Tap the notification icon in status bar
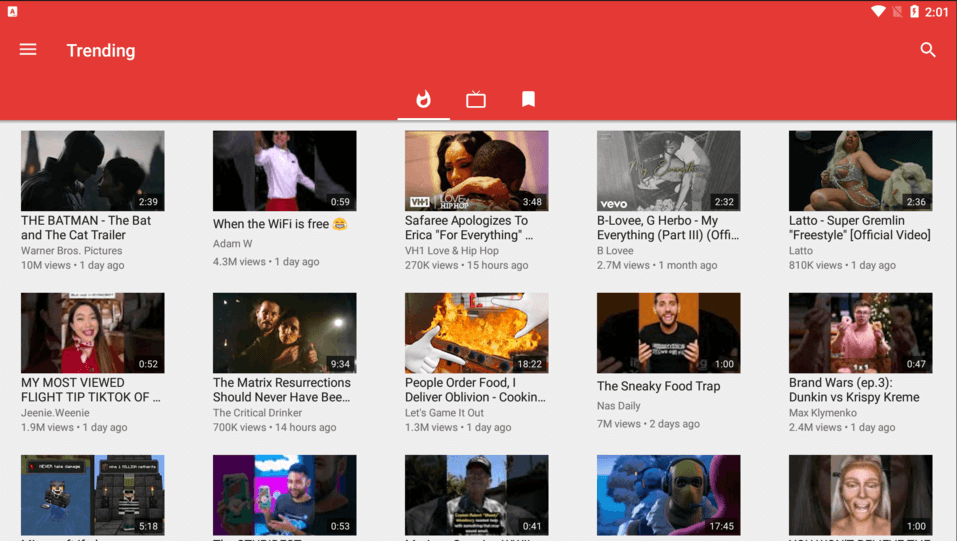This screenshot has width=957, height=541. pyautogui.click(x=12, y=12)
